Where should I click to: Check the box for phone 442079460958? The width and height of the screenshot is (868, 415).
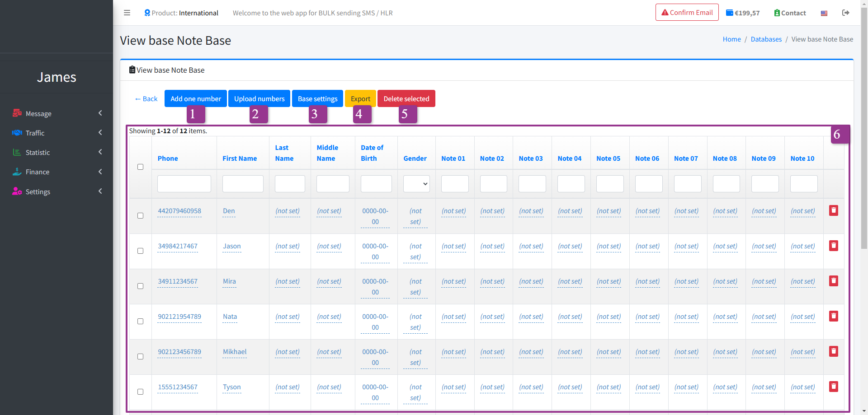(140, 216)
